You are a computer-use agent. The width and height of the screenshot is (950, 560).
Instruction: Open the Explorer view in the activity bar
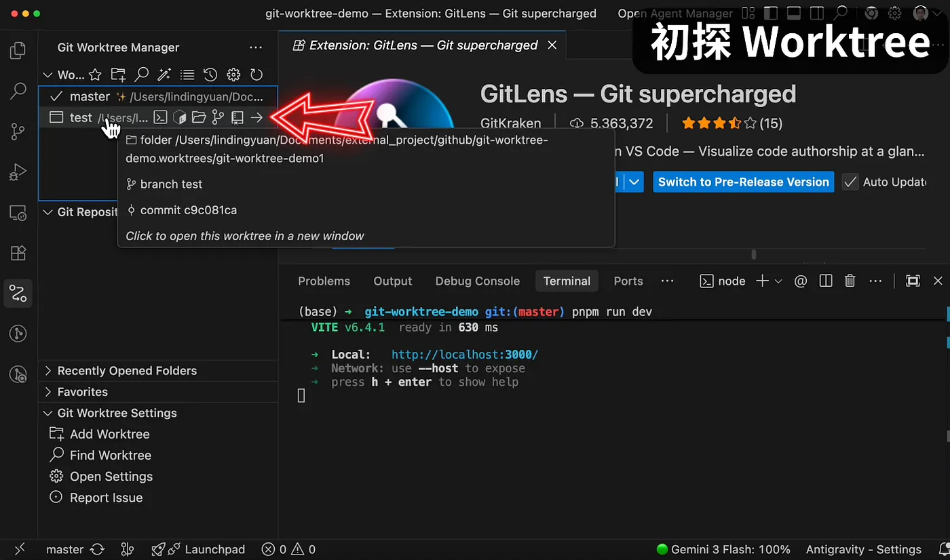point(18,51)
